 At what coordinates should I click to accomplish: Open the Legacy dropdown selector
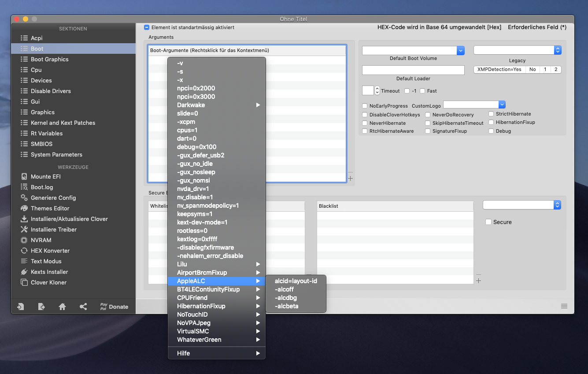[558, 50]
